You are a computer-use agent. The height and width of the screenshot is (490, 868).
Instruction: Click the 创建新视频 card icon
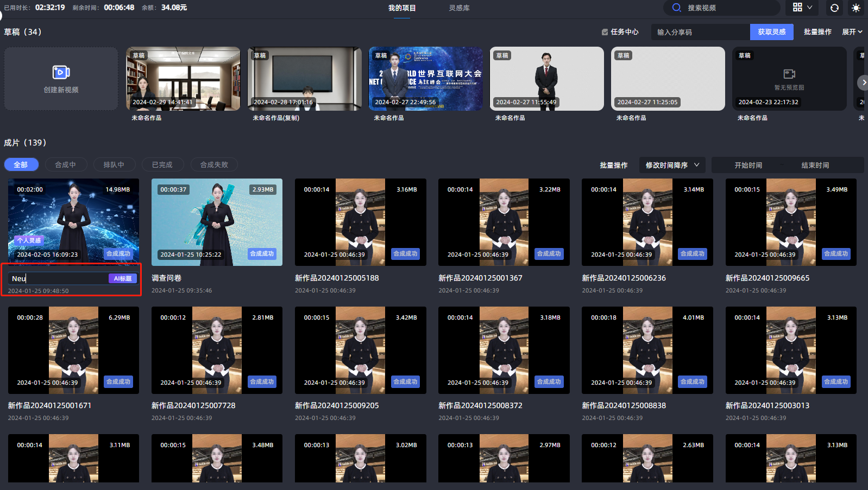(61, 72)
